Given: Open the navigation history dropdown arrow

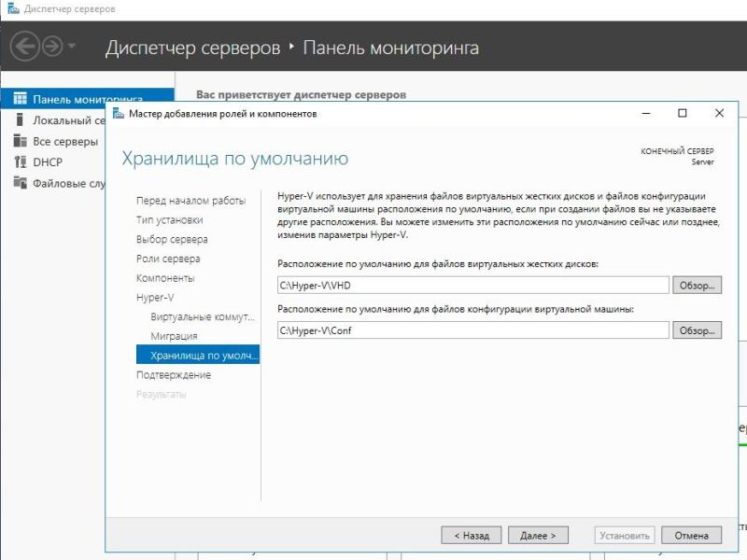Looking at the screenshot, I should coord(72,46).
